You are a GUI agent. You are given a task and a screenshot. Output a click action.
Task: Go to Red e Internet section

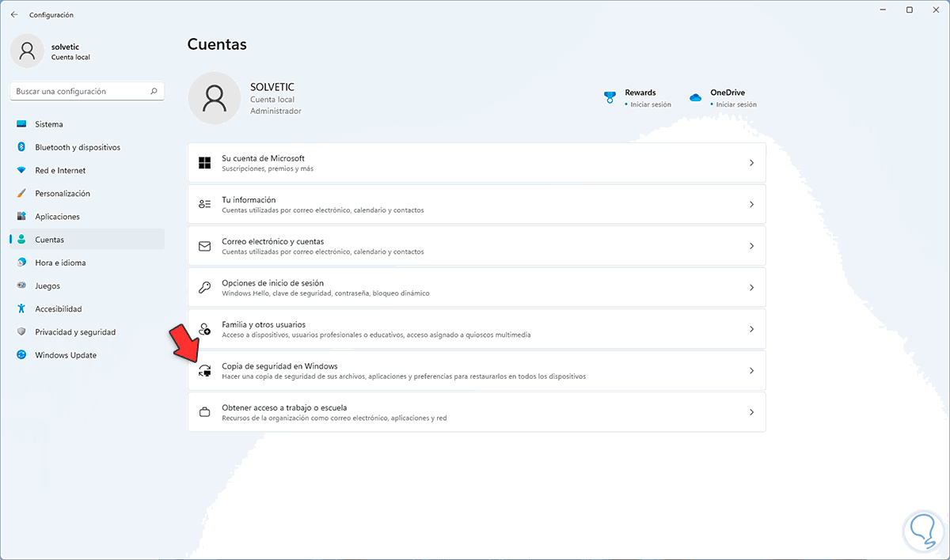[87, 170]
